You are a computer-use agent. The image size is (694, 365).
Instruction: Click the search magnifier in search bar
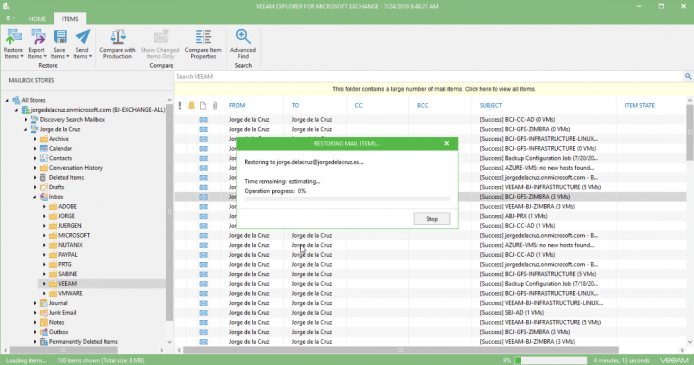click(688, 76)
